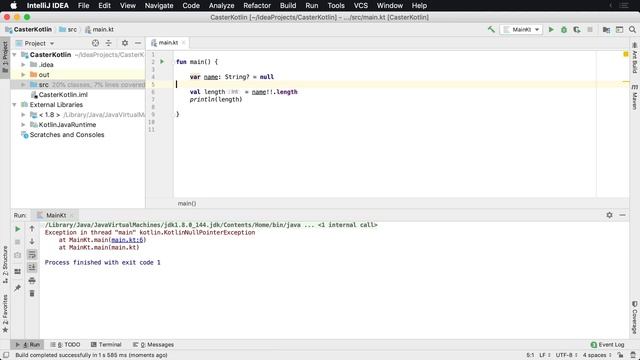Close the main.kt editor tab
Screen dimensions: 640x360
point(184,42)
